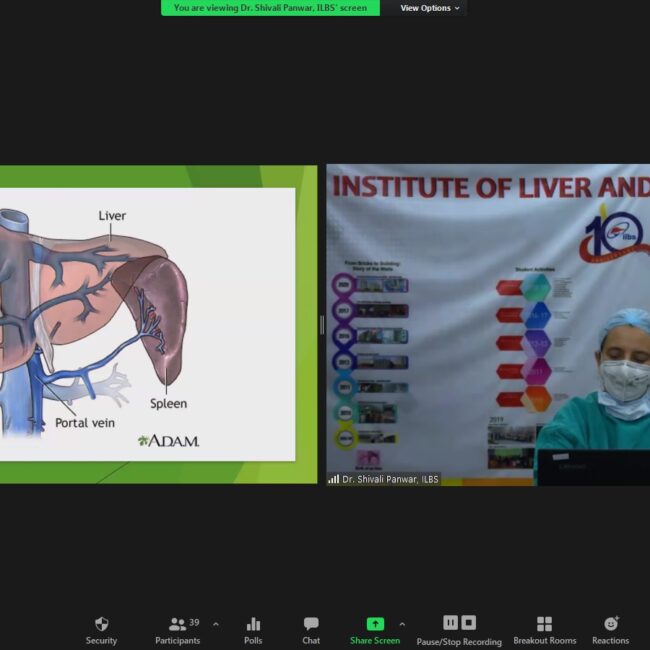Open the Reactions emoji menu
The image size is (650, 650).
(610, 624)
